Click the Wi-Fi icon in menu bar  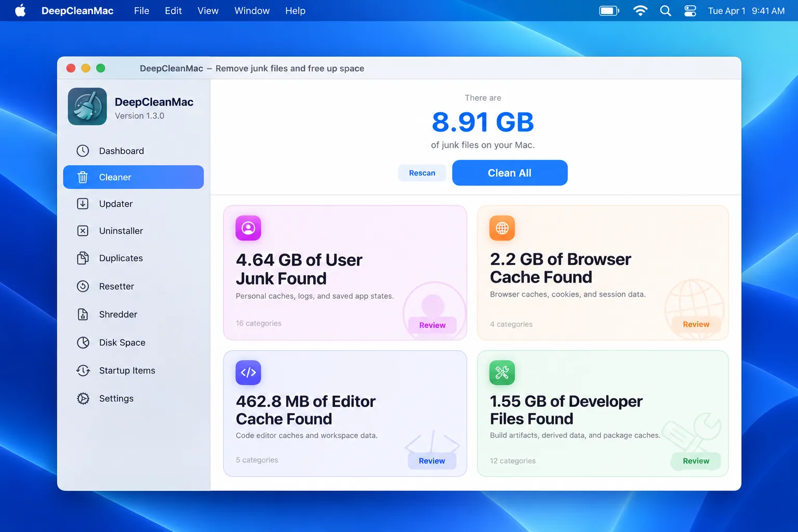pyautogui.click(x=640, y=10)
